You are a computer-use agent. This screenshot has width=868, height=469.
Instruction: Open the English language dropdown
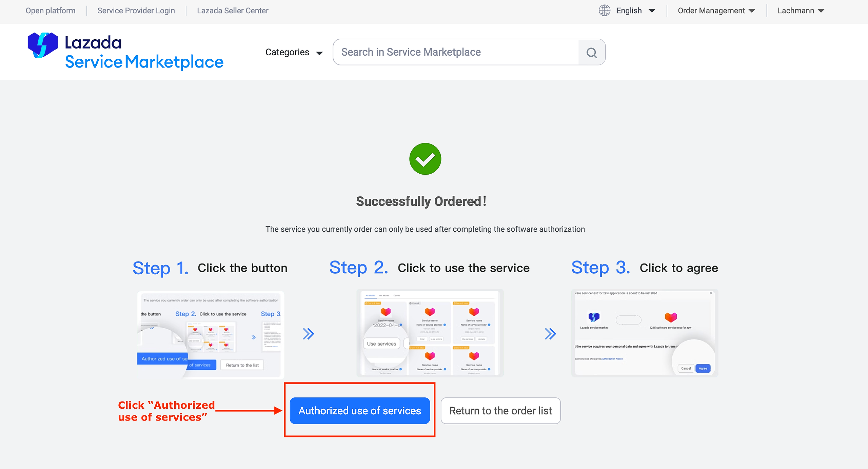click(x=635, y=11)
